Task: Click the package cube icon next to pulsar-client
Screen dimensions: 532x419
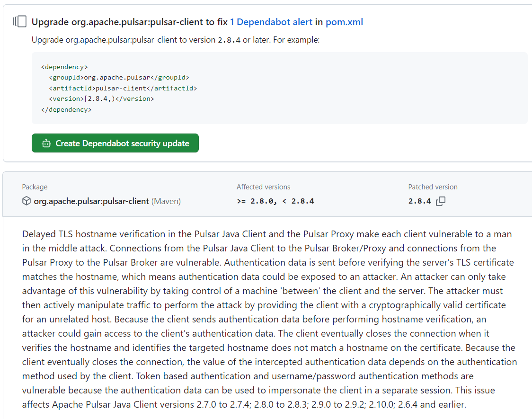Action: pos(27,201)
